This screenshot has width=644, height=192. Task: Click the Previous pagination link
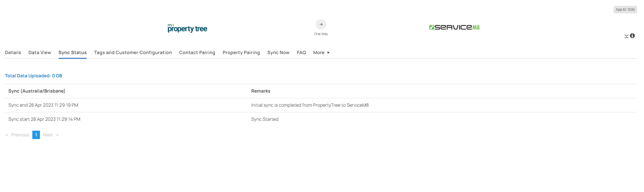[17, 135]
